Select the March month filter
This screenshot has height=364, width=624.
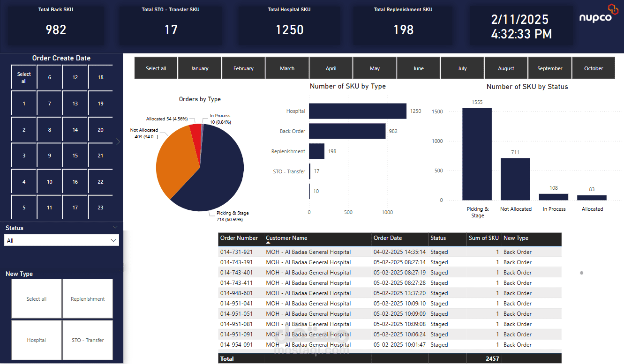(287, 68)
